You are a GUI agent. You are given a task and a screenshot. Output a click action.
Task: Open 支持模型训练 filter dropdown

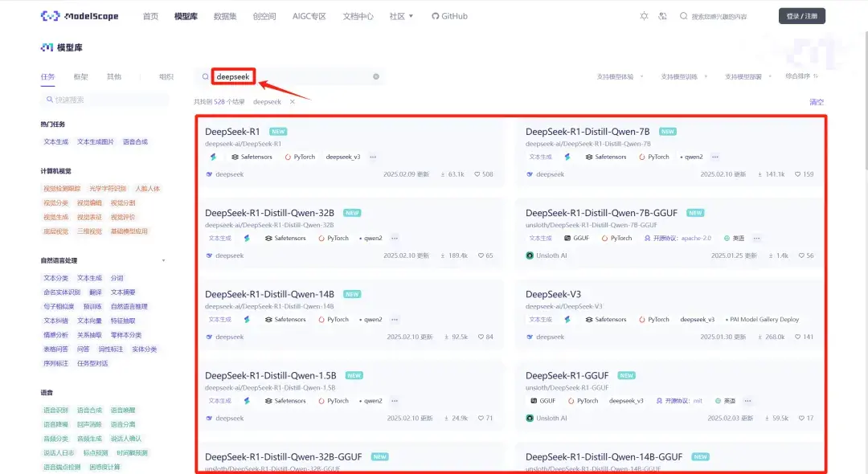[x=684, y=77]
